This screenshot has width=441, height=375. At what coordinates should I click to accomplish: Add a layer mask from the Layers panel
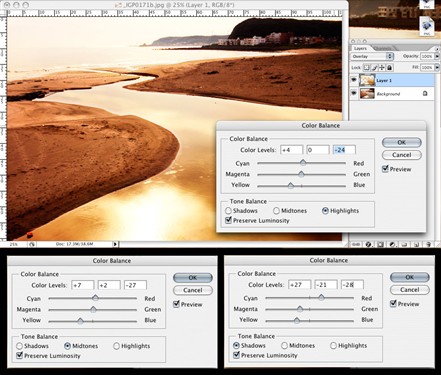[x=380, y=244]
